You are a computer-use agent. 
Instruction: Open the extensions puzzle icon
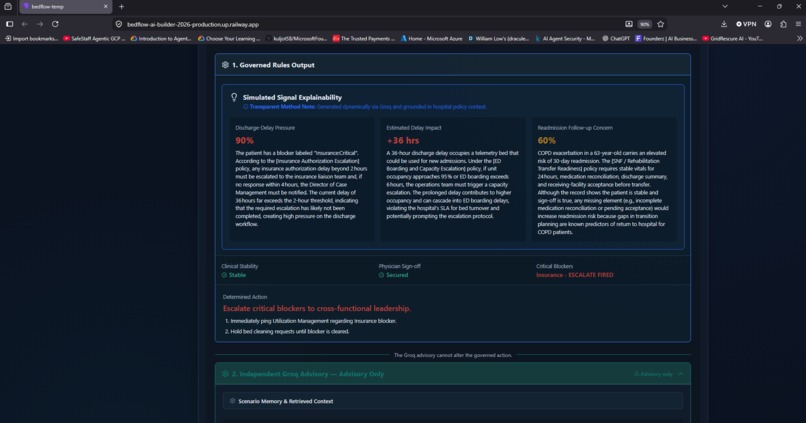point(783,24)
